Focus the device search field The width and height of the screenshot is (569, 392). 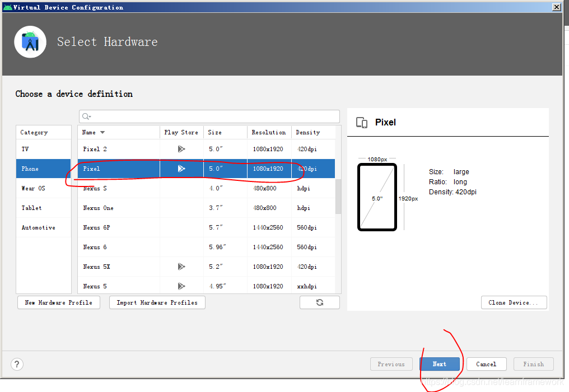209,116
